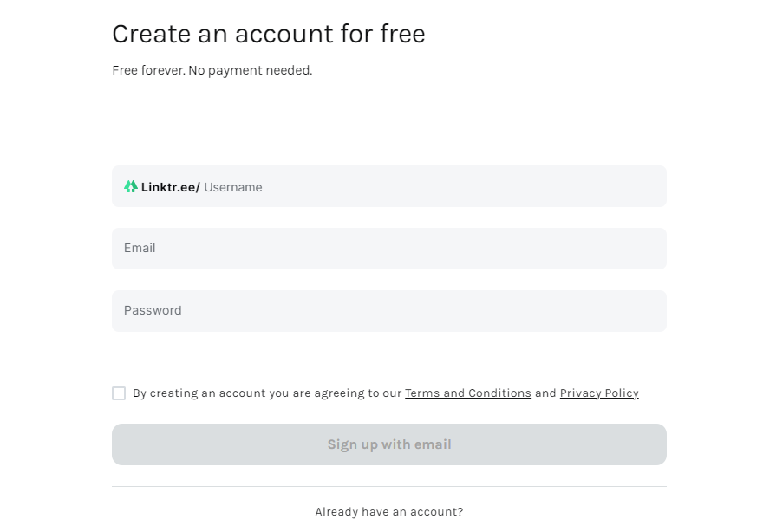776x532 pixels.
Task: Click into the Email input field
Action: (x=389, y=249)
